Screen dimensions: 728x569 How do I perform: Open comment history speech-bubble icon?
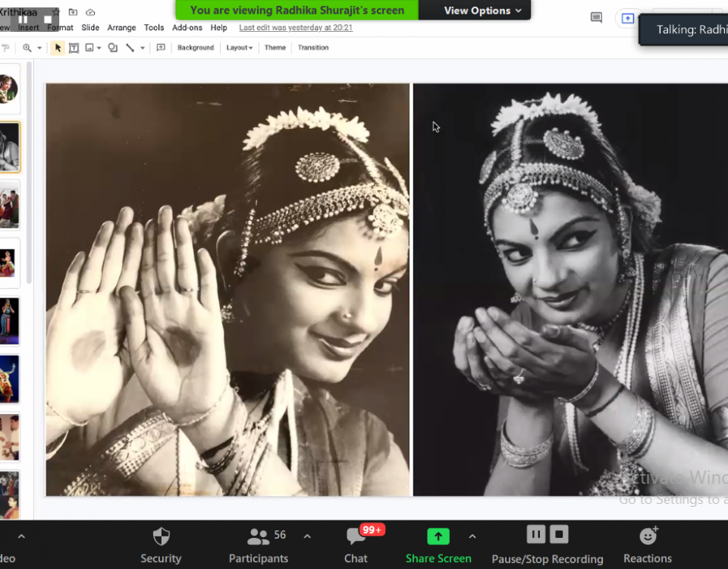(596, 18)
